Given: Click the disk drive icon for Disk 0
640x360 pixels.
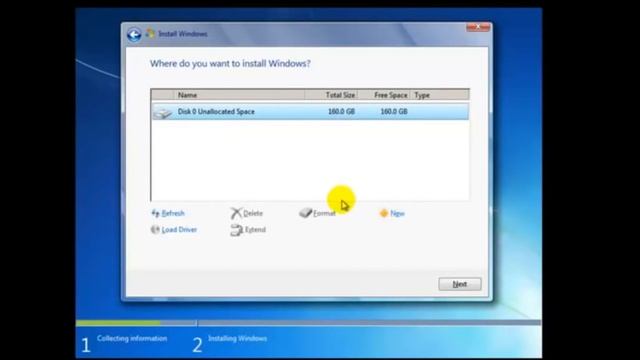Looking at the screenshot, I should 163,112.
